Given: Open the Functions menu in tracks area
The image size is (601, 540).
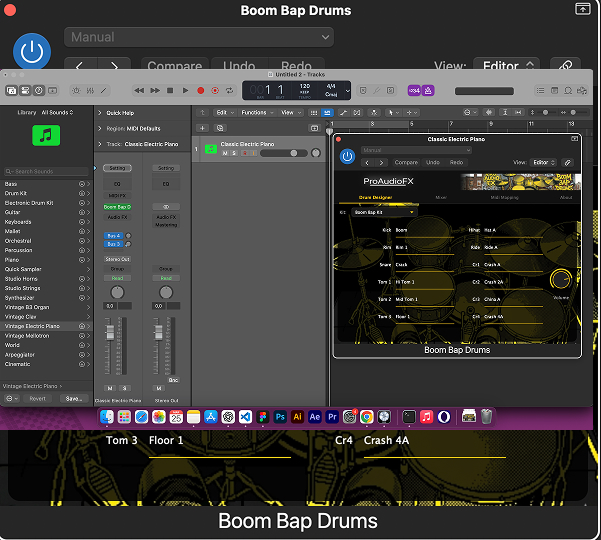Looking at the screenshot, I should pos(257,113).
